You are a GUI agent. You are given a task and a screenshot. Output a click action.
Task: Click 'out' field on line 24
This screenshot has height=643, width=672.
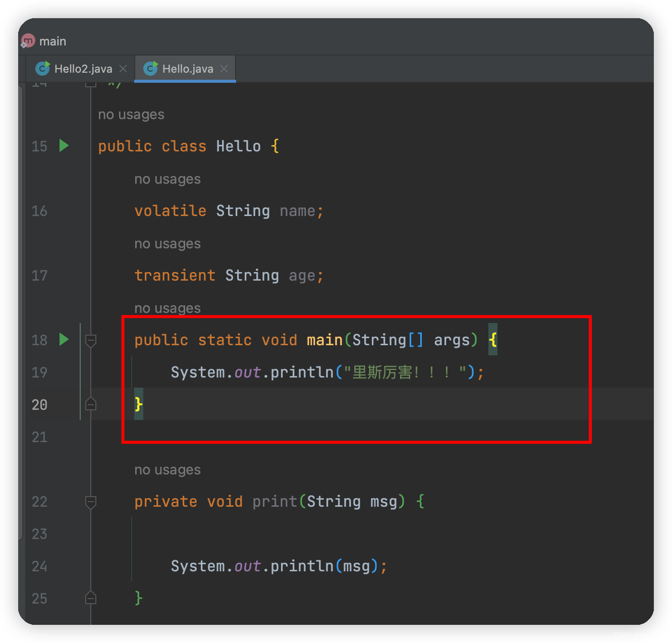pyautogui.click(x=248, y=566)
